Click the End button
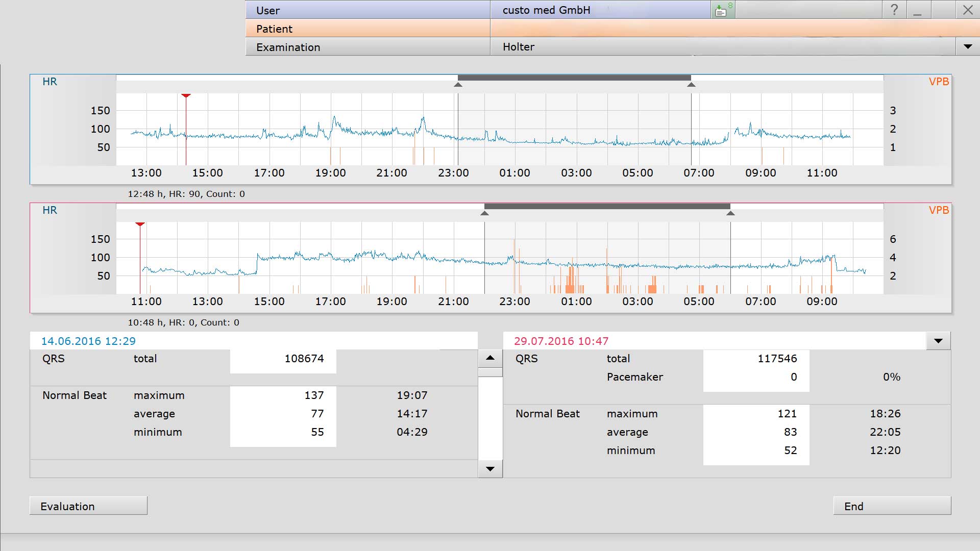This screenshot has height=551, width=980. click(892, 506)
